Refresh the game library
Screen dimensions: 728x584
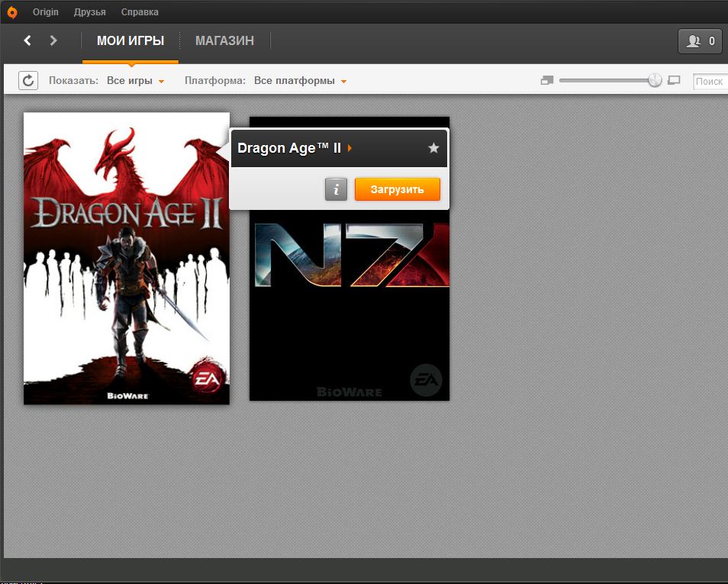[x=28, y=80]
